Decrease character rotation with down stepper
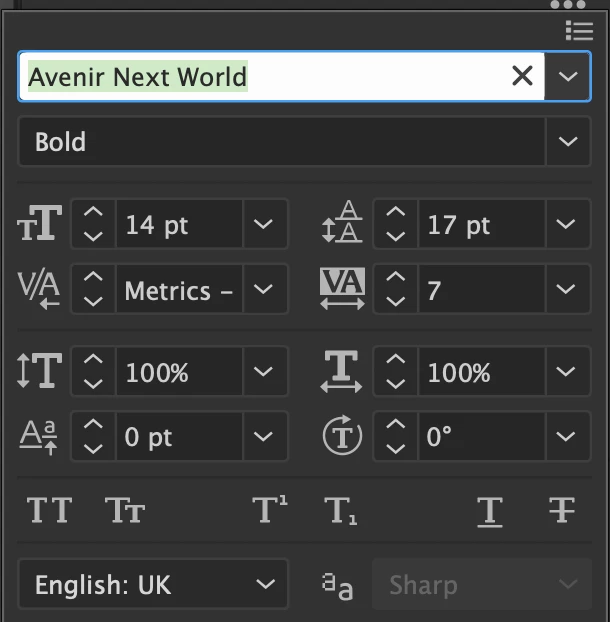Viewport: 610px width, 622px height. coord(395,449)
